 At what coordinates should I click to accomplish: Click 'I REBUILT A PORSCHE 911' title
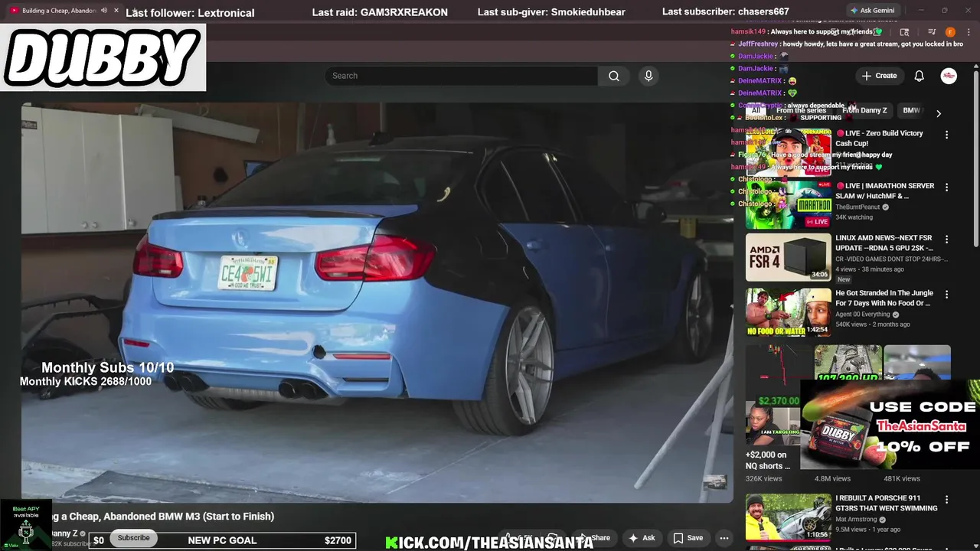[887, 504]
